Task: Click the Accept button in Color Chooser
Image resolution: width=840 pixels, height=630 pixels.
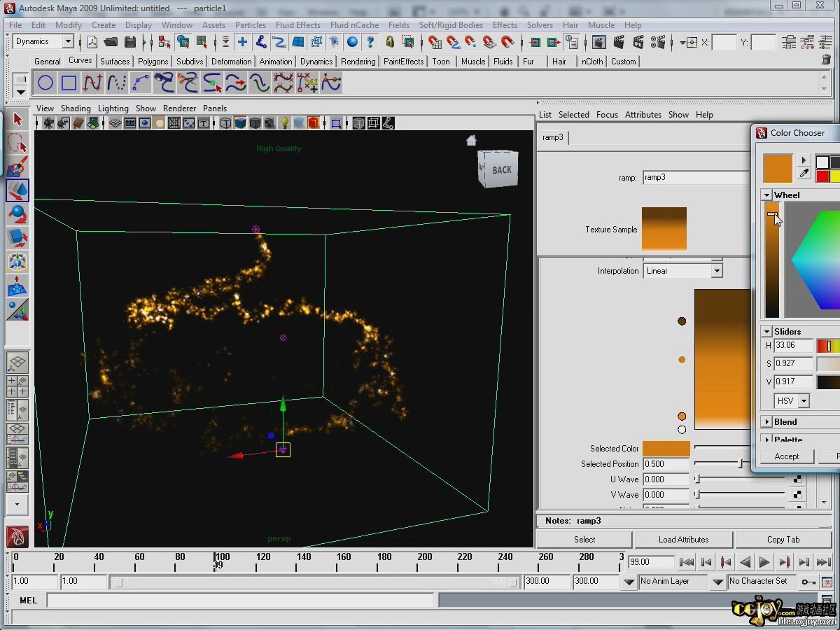Action: (786, 456)
